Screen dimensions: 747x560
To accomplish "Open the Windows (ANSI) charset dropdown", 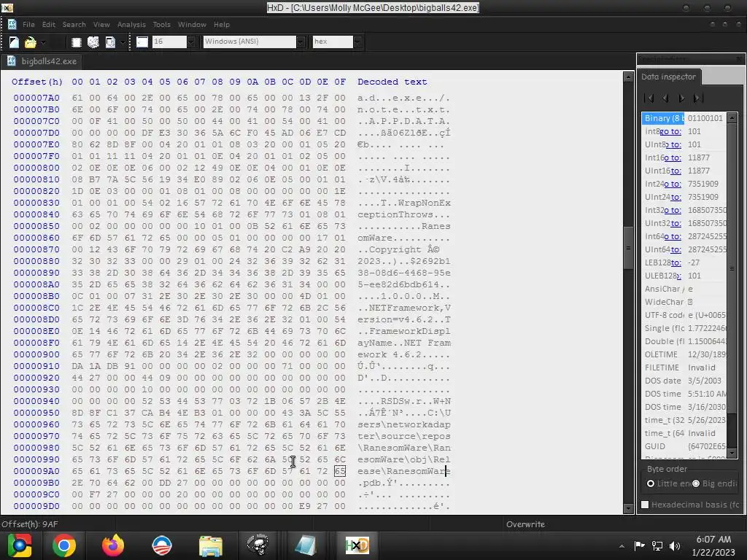I will tap(300, 42).
